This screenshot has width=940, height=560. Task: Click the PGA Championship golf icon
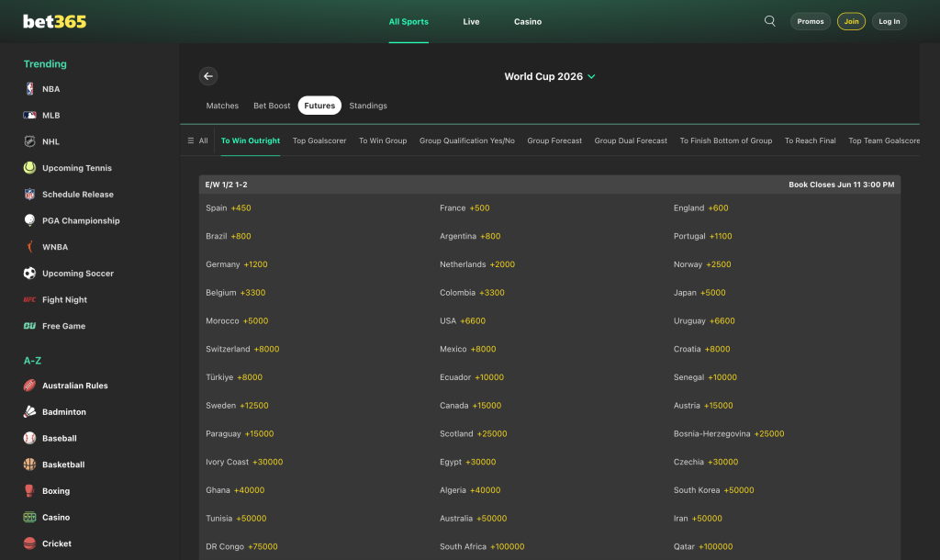click(29, 220)
